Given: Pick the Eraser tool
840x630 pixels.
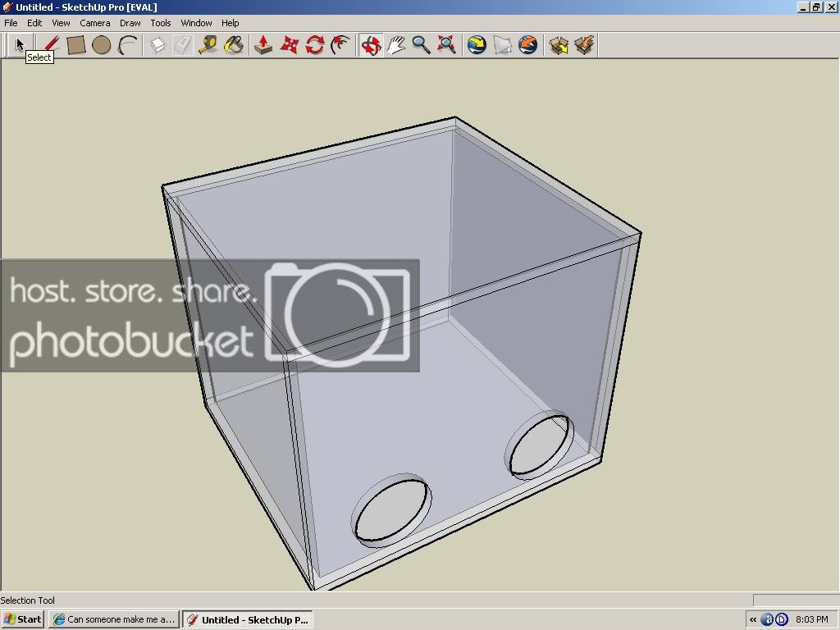Looking at the screenshot, I should point(183,45).
